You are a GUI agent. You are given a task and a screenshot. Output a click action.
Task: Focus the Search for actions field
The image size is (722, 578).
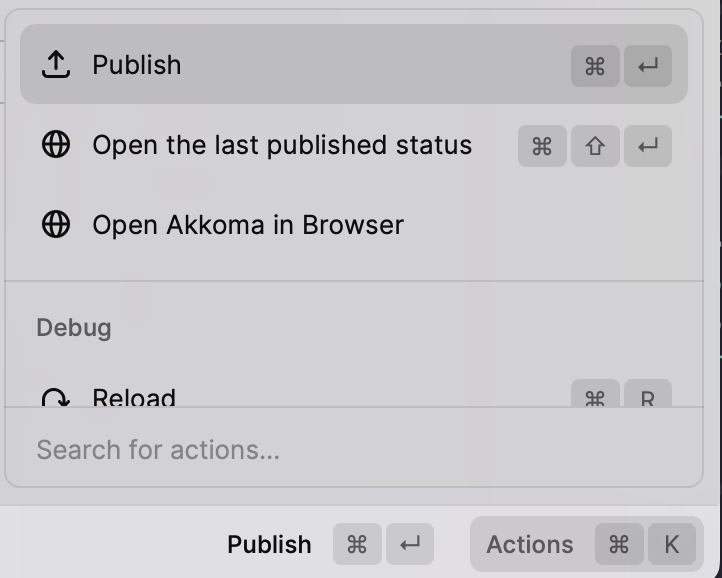(354, 449)
